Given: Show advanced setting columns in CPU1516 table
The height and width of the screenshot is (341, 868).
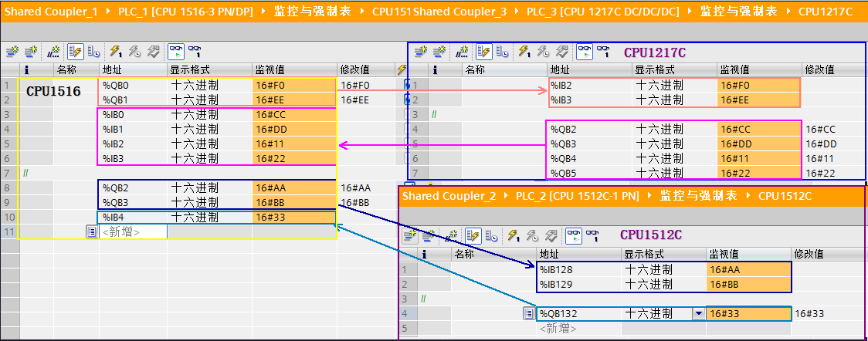Looking at the screenshot, I should tap(93, 52).
